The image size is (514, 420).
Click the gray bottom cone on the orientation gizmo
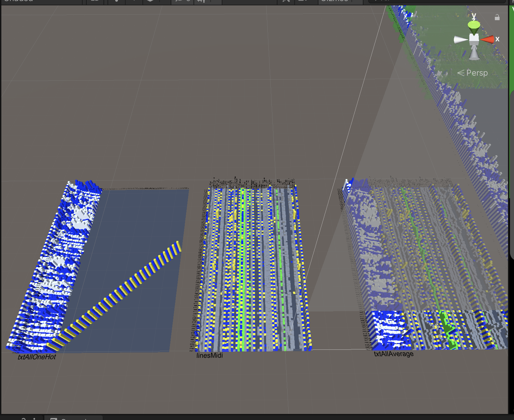pos(474,53)
